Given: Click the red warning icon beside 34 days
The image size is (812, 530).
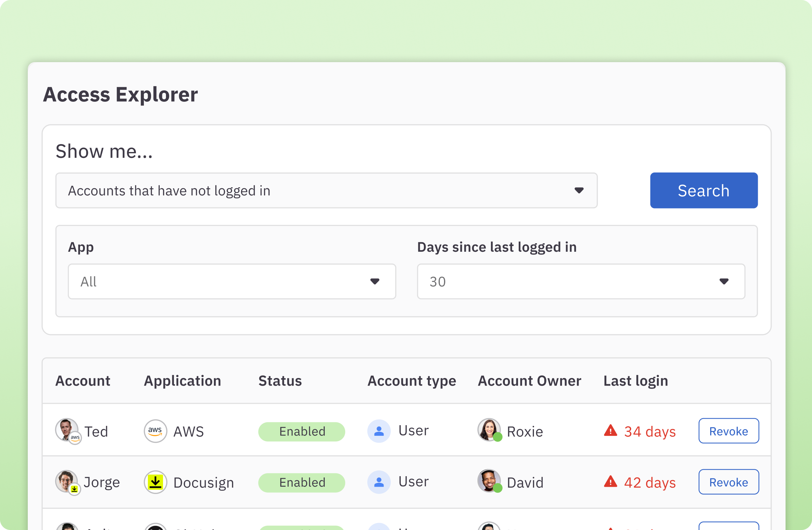Looking at the screenshot, I should point(610,431).
